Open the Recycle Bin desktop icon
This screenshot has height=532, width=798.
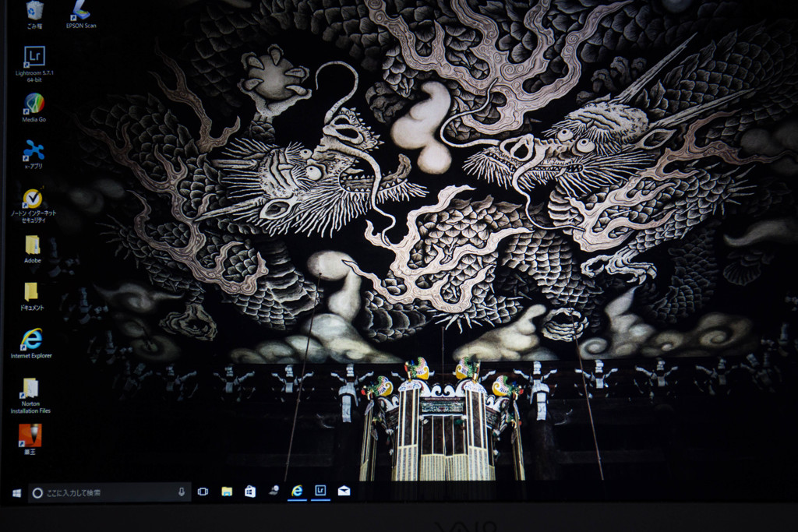coord(34,10)
